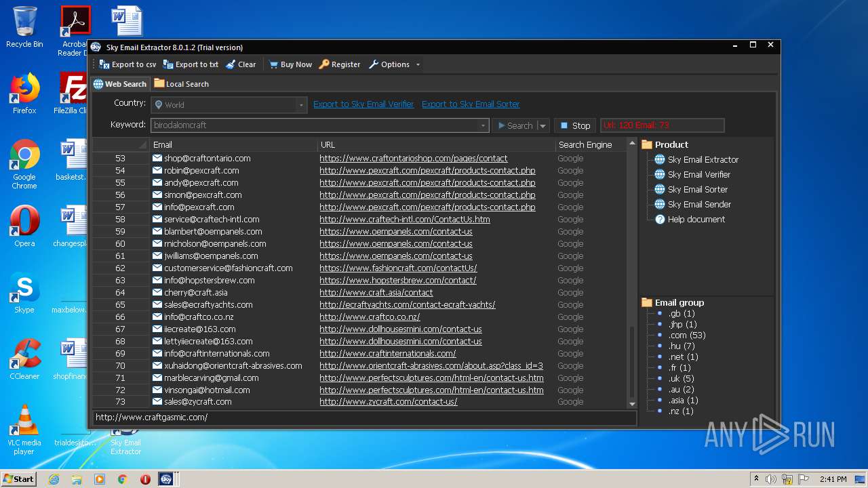Sort by the Search Engine column header
Viewport: 868px width, 488px height.
590,144
